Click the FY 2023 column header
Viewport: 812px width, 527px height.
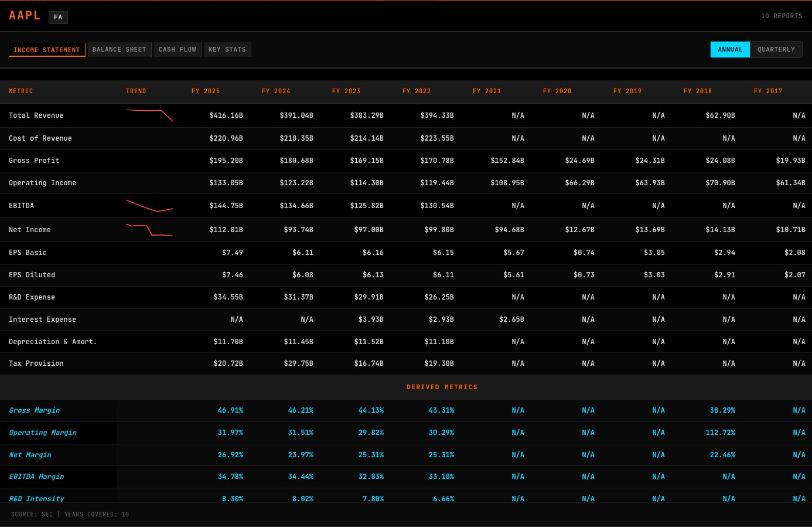[346, 91]
